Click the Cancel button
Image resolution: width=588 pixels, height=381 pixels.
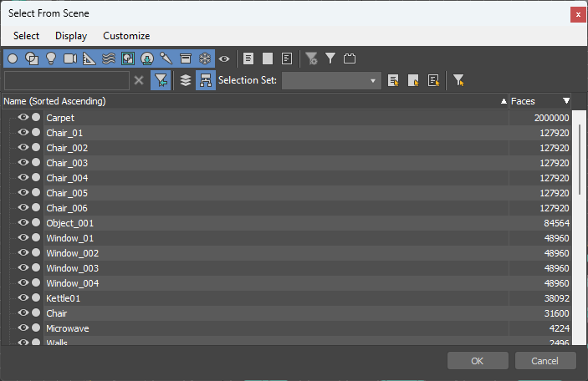click(545, 361)
